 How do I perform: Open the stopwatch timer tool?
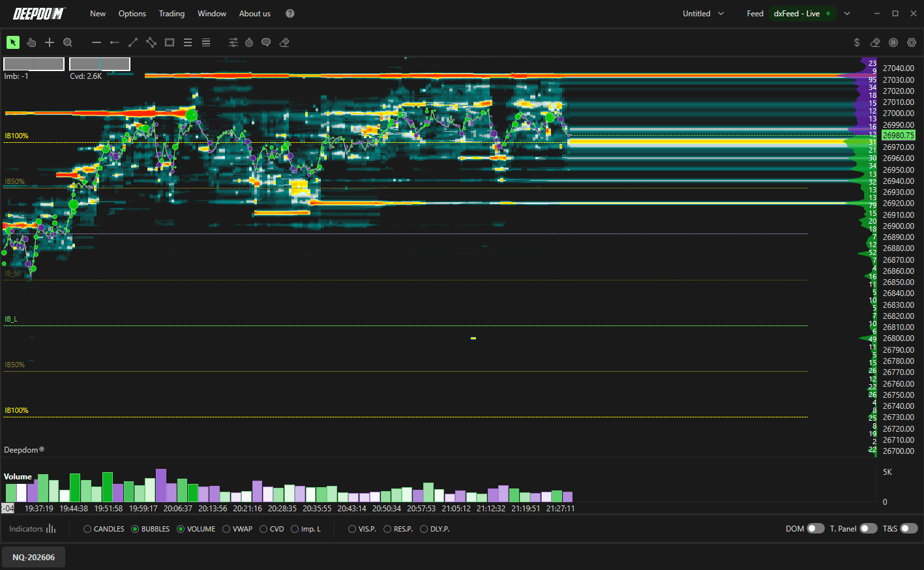[x=249, y=42]
